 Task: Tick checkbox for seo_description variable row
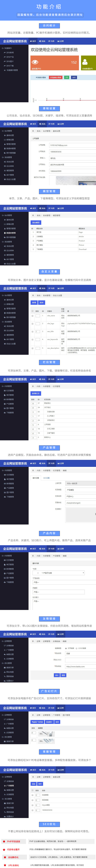32,348
